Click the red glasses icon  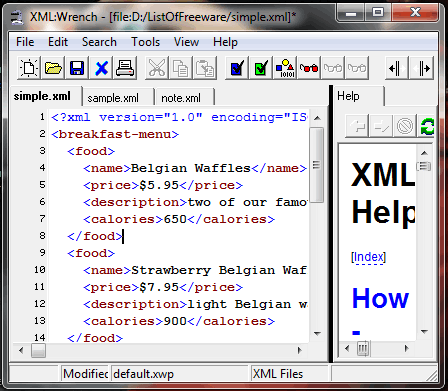point(309,68)
